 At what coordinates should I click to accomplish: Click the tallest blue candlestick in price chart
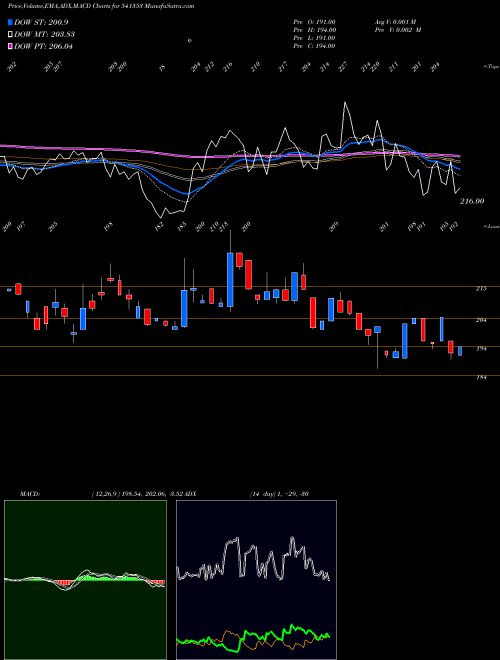(x=230, y=279)
